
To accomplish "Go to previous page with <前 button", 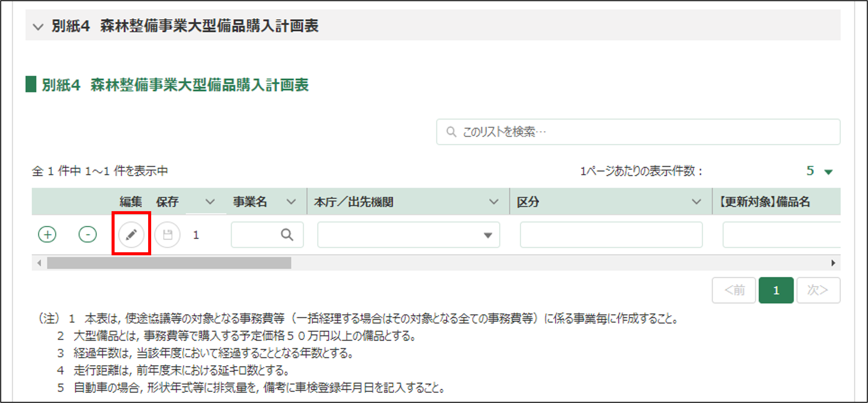I will coord(733,290).
